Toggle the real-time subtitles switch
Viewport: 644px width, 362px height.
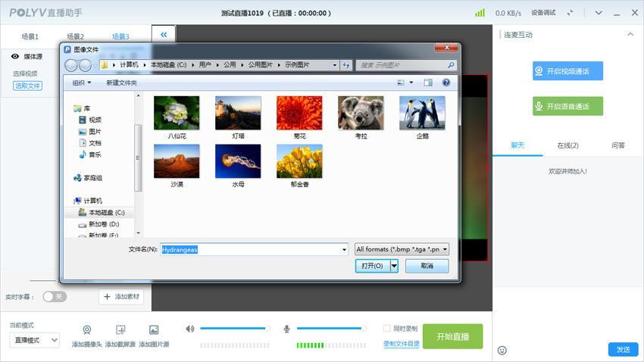coord(54,296)
